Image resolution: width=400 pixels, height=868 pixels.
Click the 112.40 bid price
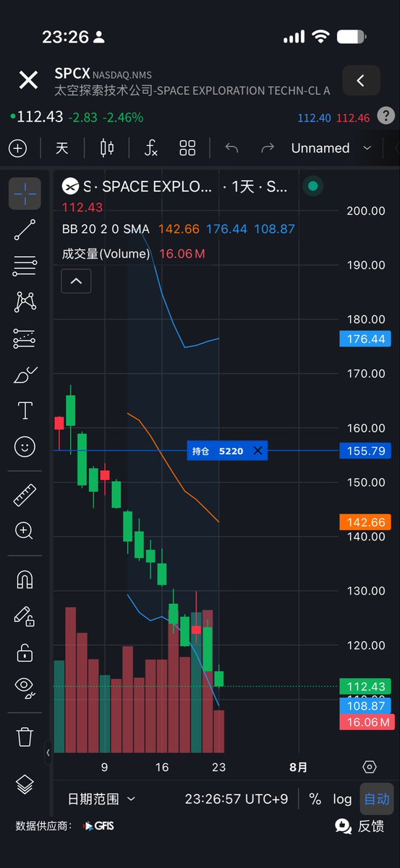click(x=315, y=118)
